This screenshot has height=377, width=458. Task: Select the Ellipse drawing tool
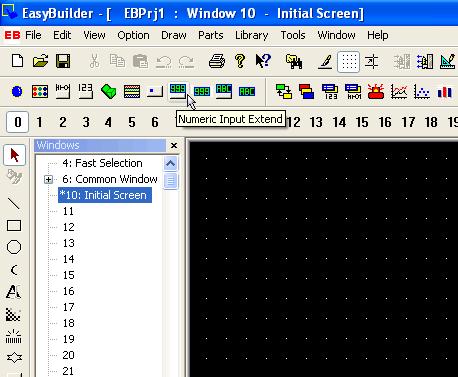(x=14, y=247)
